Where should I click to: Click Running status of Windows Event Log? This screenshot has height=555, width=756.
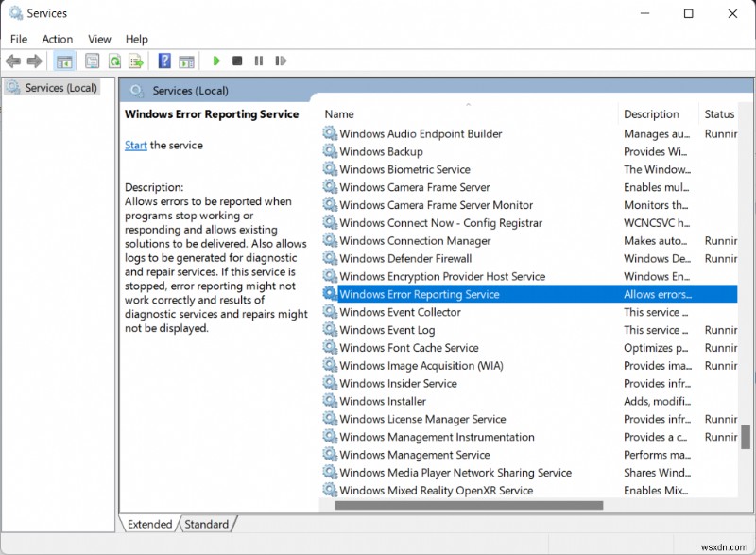[721, 330]
